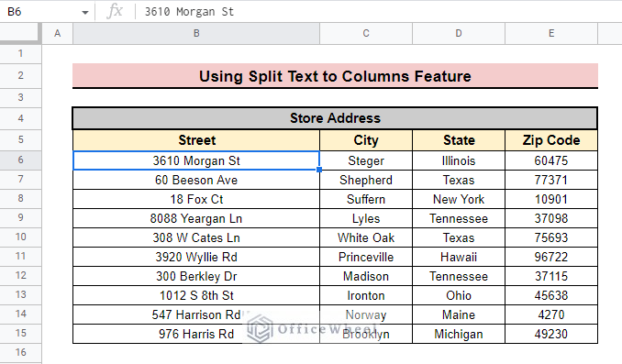Click the formula bar showing 3610 Morgan St
The height and width of the screenshot is (364, 622).
(x=379, y=12)
